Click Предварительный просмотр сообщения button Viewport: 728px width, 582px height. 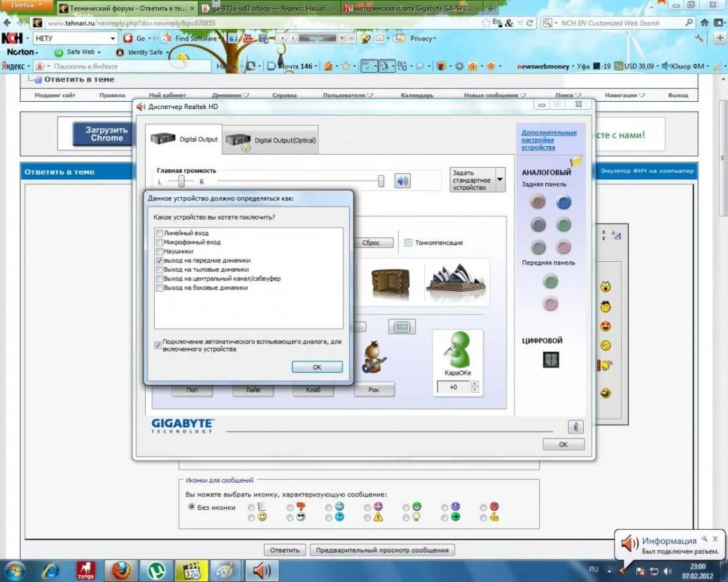[382, 550]
